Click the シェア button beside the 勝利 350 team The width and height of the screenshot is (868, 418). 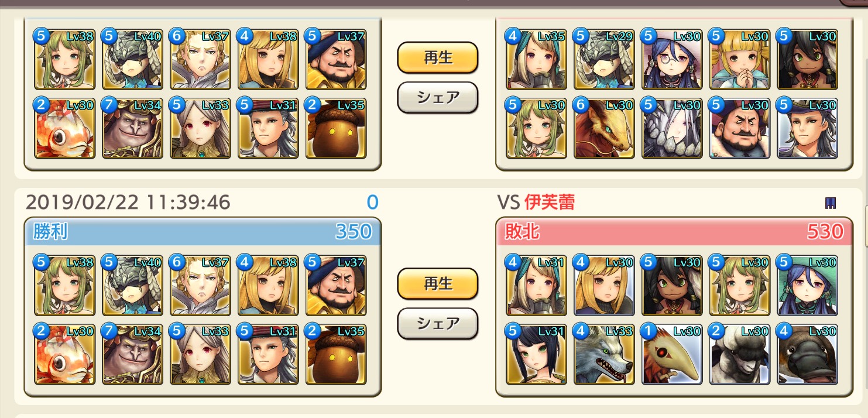point(438,323)
